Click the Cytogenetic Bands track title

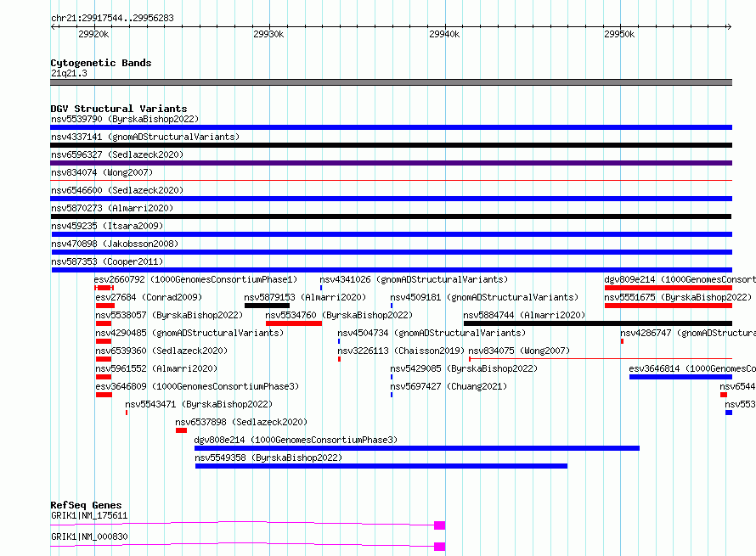click(101, 63)
